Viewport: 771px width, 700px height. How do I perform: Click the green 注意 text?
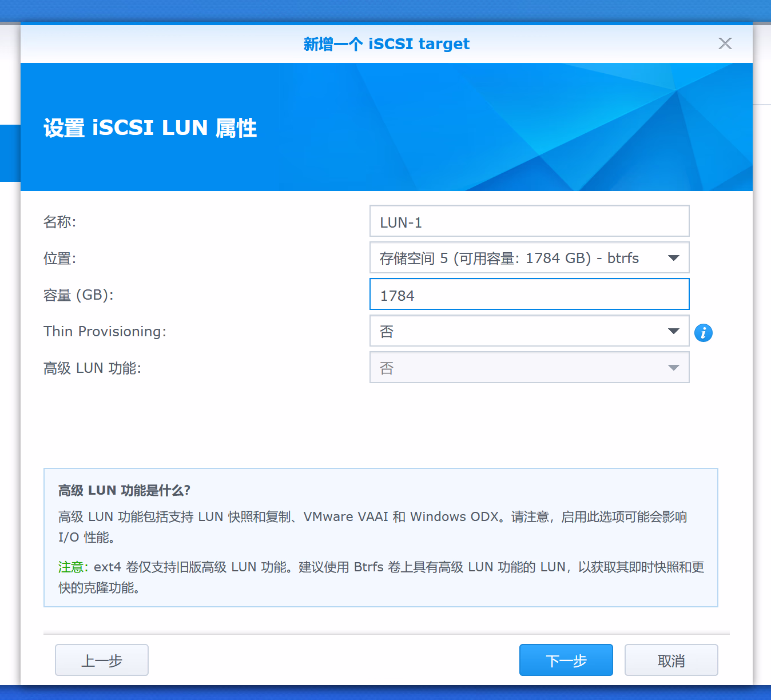[73, 567]
